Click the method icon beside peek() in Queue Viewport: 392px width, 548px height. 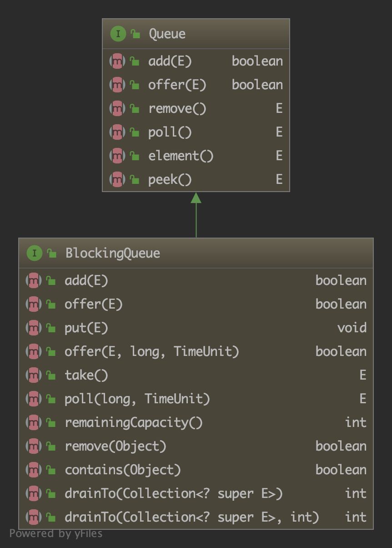pyautogui.click(x=117, y=179)
